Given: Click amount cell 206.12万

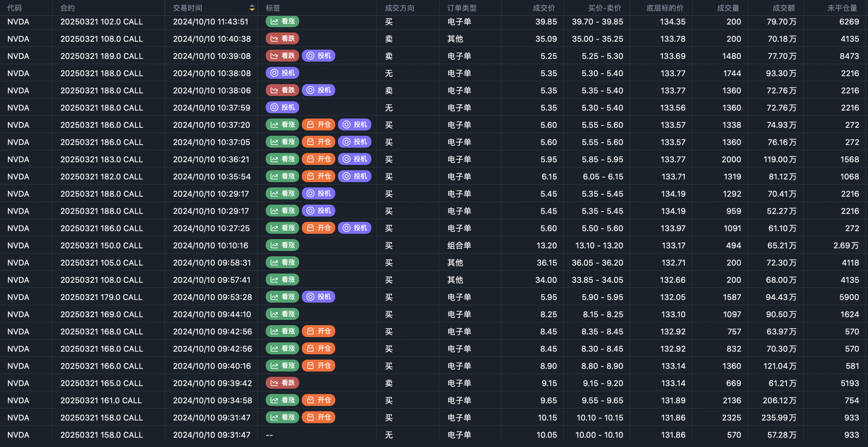Looking at the screenshot, I should click(x=780, y=400).
